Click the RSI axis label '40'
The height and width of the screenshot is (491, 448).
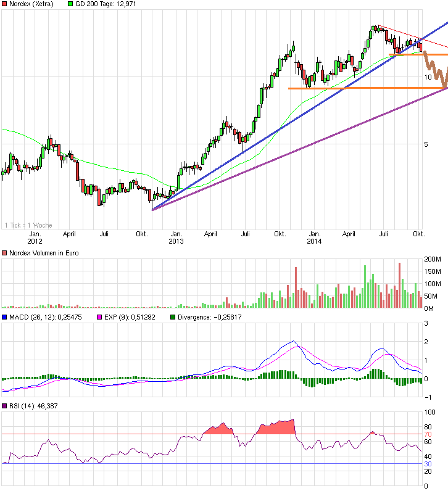[x=428, y=456]
